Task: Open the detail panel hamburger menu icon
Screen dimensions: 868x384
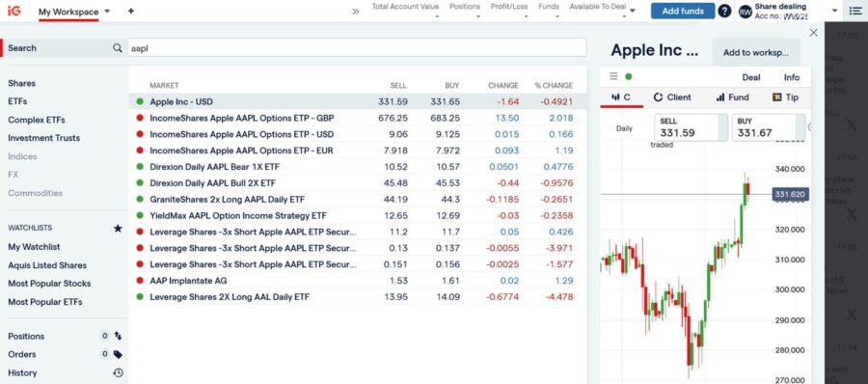Action: click(x=613, y=76)
